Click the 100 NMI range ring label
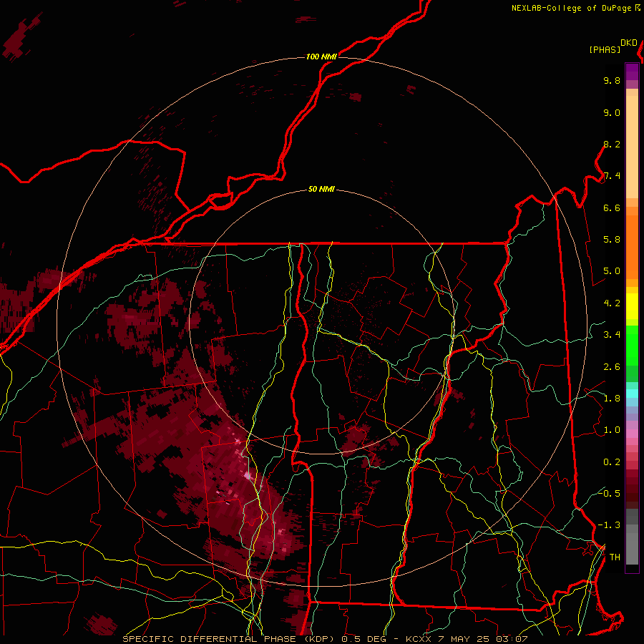This screenshot has width=644, height=644. point(321,57)
